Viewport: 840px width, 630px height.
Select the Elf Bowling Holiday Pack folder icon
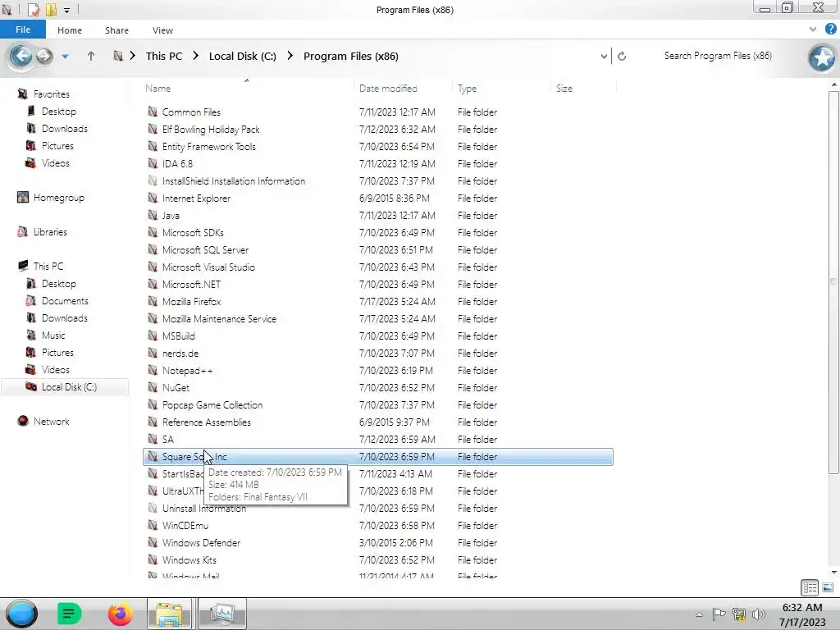[x=153, y=129]
